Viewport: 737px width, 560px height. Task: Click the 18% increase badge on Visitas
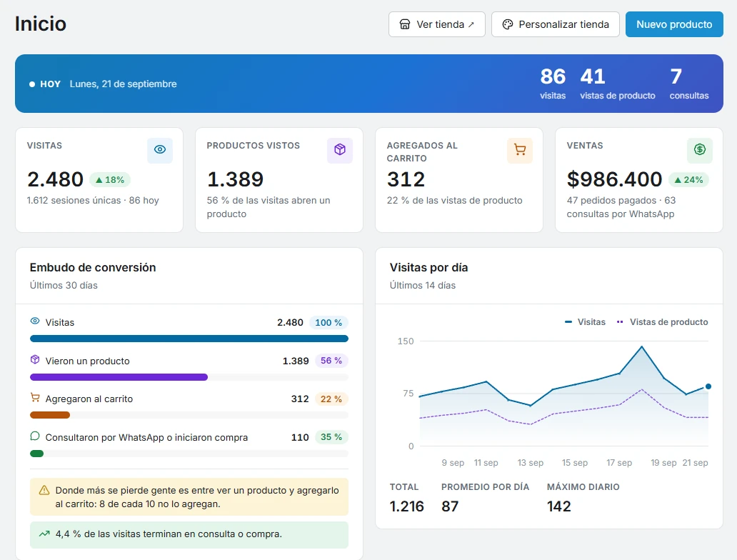tap(109, 179)
